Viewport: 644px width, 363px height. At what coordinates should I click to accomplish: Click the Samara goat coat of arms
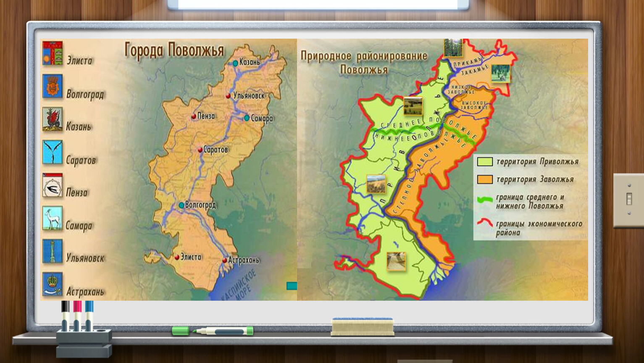[53, 218]
